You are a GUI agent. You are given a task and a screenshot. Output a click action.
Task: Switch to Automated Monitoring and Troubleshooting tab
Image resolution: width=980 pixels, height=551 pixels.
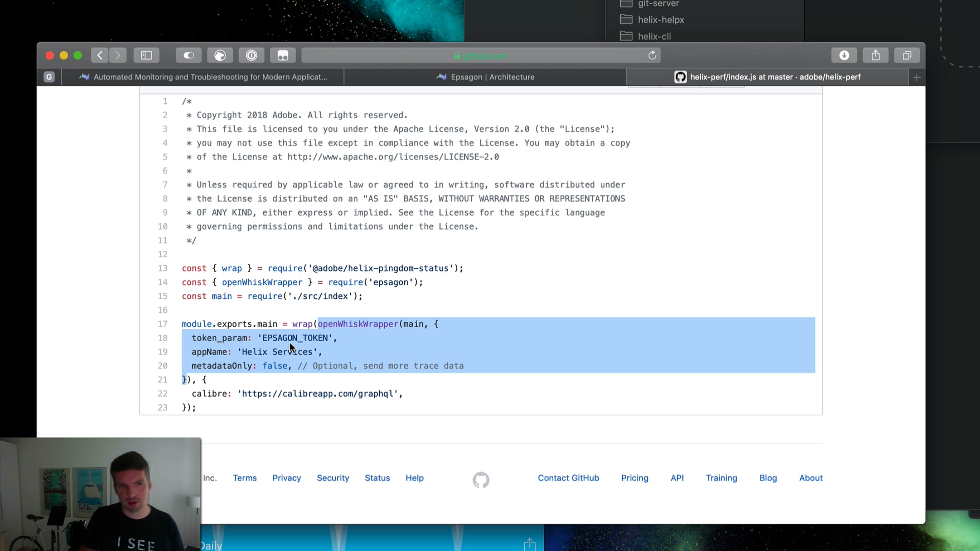[x=203, y=77]
